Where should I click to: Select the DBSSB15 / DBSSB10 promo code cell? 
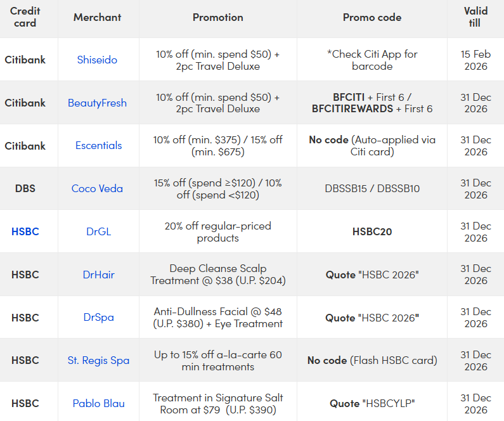tap(372, 188)
